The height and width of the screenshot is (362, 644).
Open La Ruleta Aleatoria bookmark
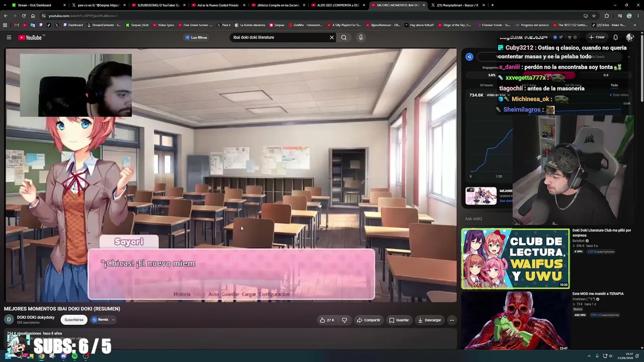[251, 25]
